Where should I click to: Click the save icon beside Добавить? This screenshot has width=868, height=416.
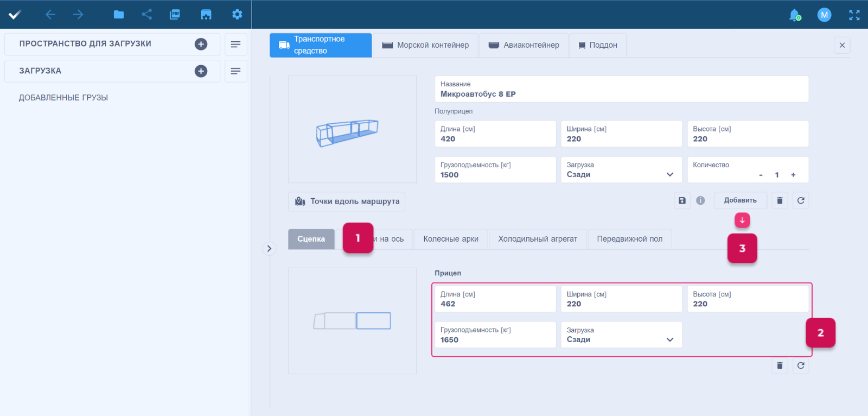(x=682, y=200)
